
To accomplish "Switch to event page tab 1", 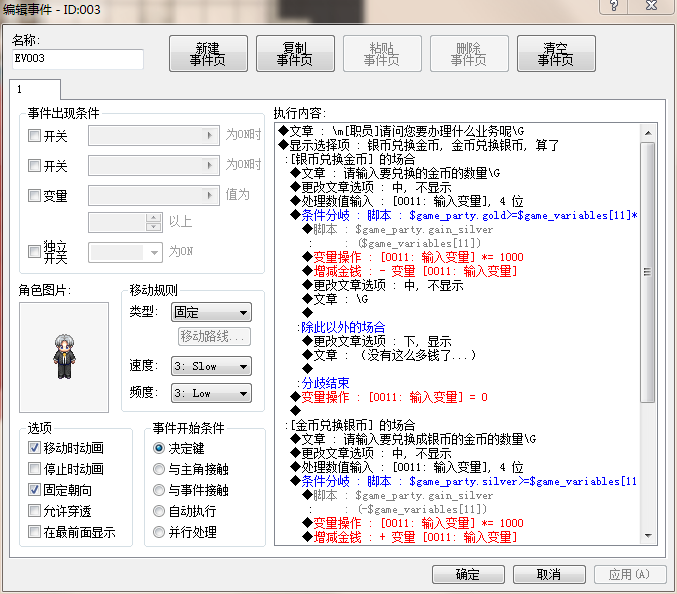I will coord(35,89).
